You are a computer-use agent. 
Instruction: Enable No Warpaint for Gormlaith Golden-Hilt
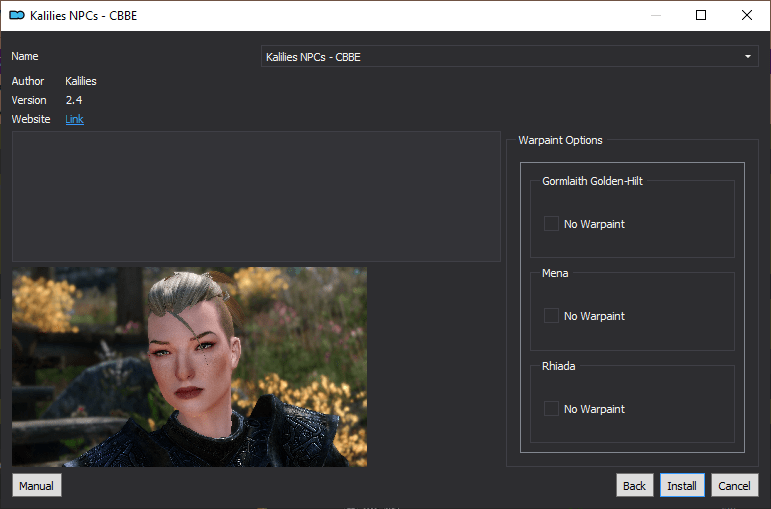(x=551, y=224)
